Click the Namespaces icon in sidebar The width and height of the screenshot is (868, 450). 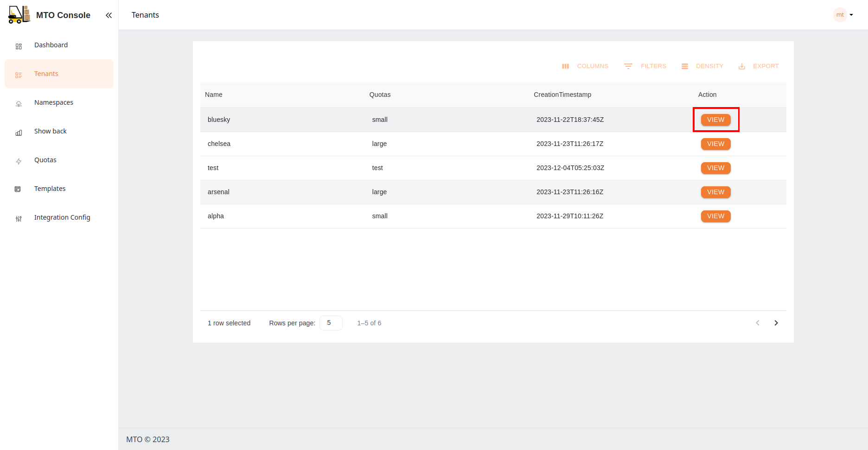coord(19,103)
